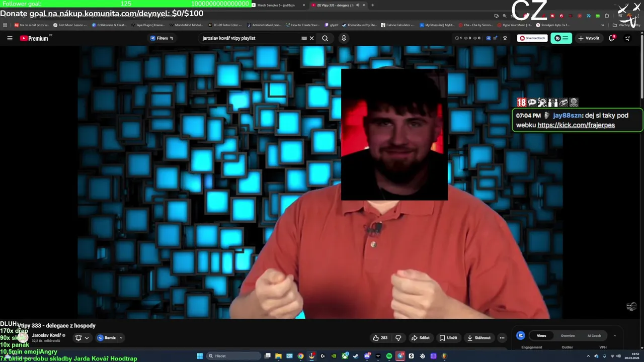
Task: Switch to the March Samples 6 browser tab
Action: pos(276,5)
